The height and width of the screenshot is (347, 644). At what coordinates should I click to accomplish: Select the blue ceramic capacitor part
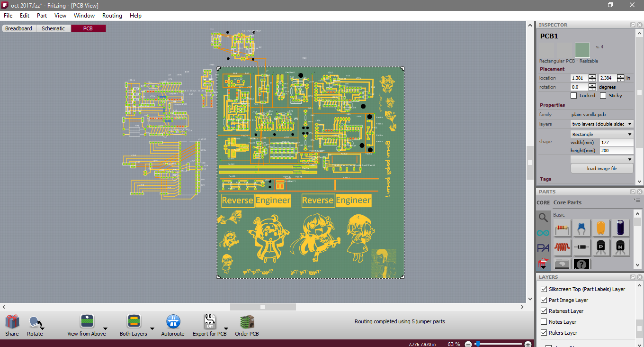click(x=581, y=228)
